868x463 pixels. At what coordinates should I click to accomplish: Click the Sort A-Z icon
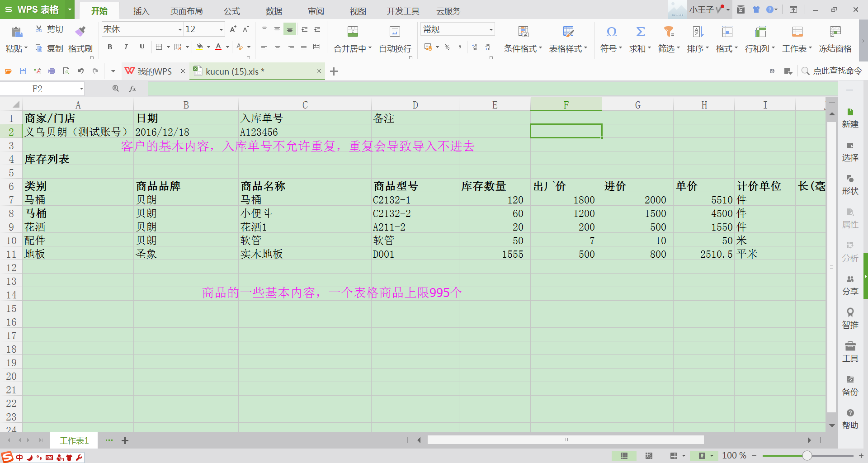[698, 32]
